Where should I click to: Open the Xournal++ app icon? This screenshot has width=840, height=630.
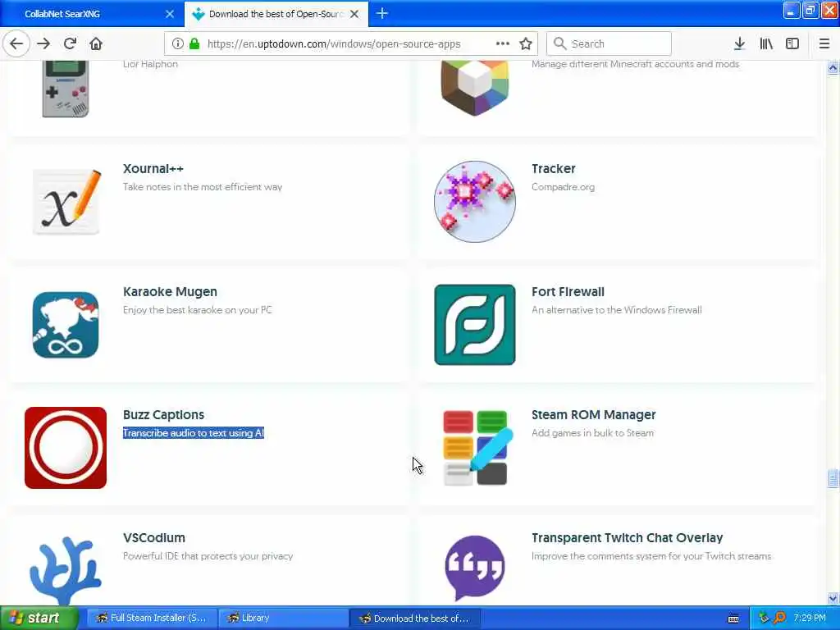66,202
